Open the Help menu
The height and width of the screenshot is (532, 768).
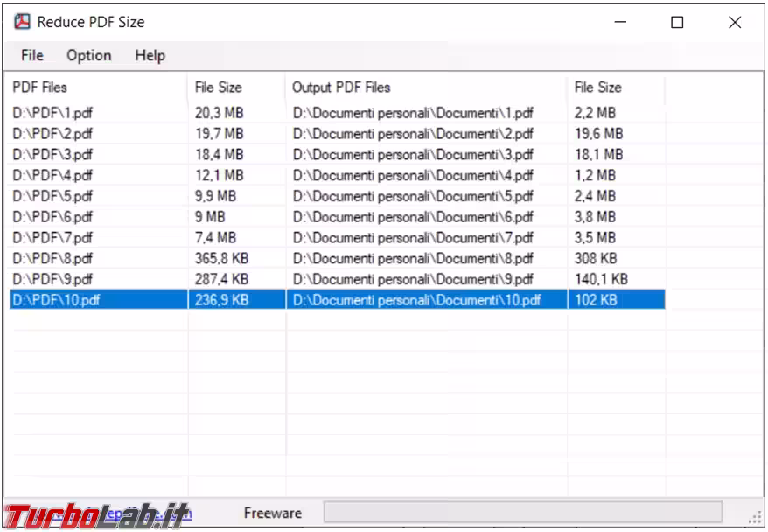coord(150,55)
